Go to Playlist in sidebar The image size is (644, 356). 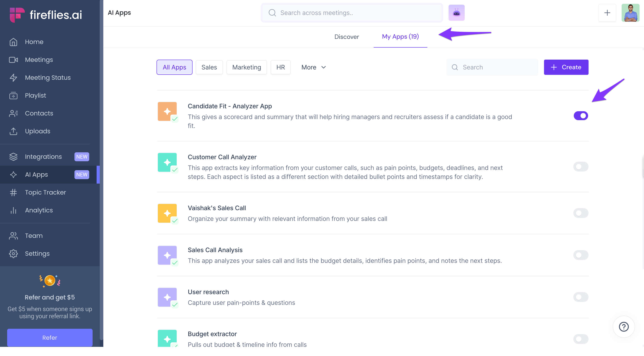click(x=35, y=95)
